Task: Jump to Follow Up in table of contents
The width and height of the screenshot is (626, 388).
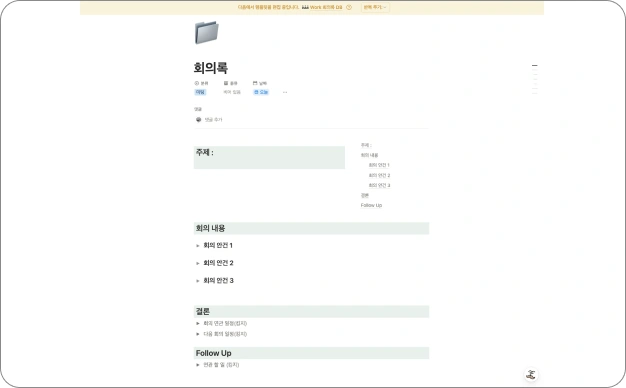Action: (371, 205)
